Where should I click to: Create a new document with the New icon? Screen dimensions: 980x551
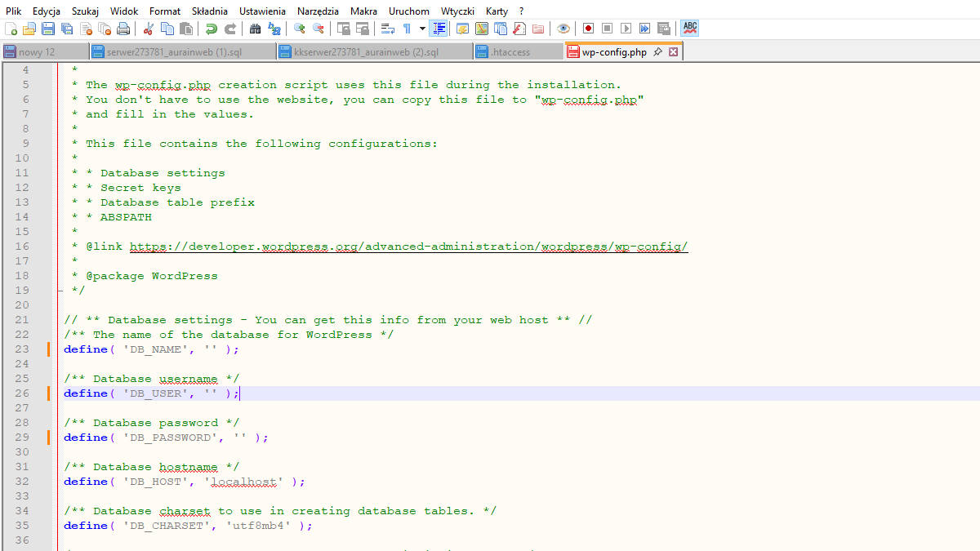click(11, 29)
